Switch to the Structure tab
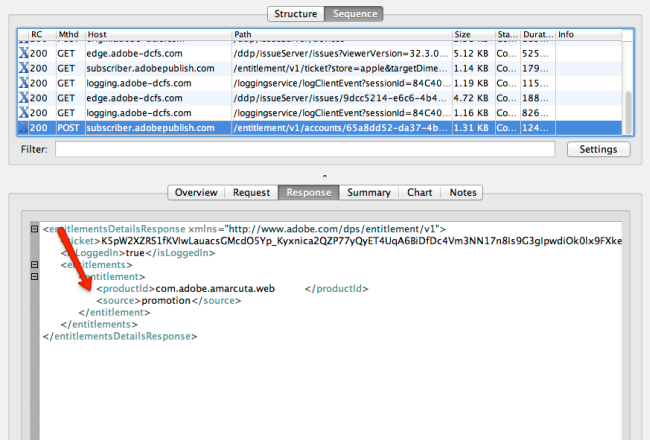650x440 pixels. [296, 14]
